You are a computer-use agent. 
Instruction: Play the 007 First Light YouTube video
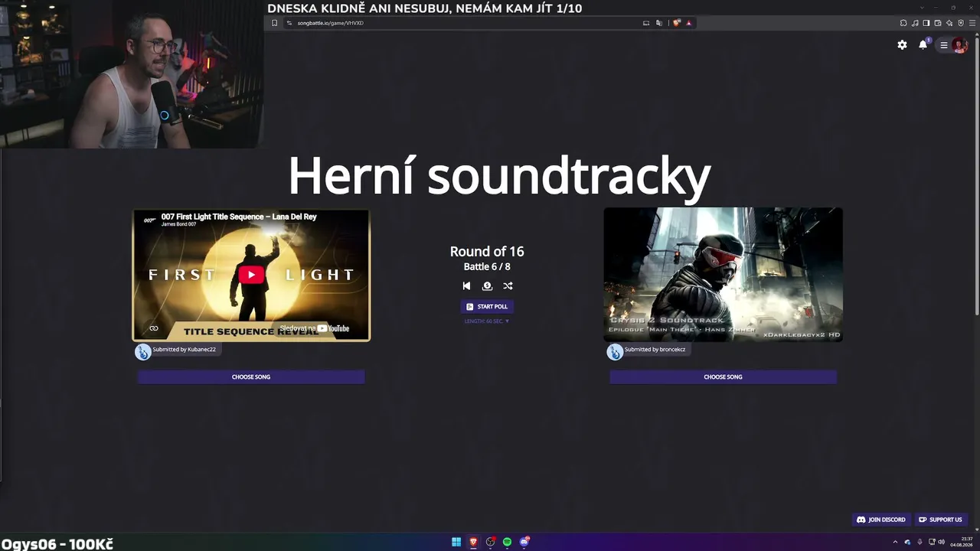[x=251, y=275]
